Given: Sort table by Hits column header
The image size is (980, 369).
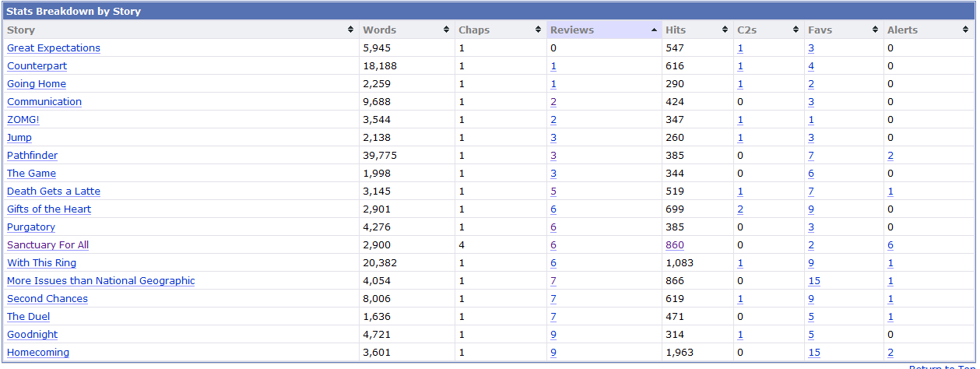Looking at the screenshot, I should point(697,30).
